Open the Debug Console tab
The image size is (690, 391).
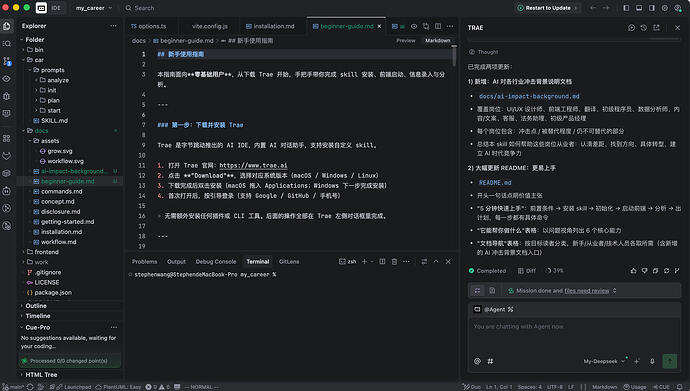click(x=216, y=262)
